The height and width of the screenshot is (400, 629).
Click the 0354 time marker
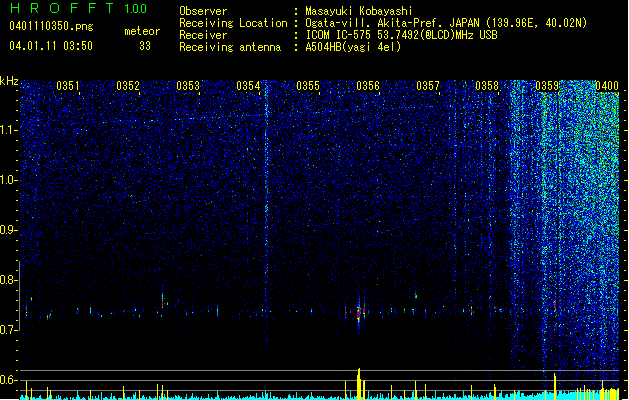tap(248, 86)
